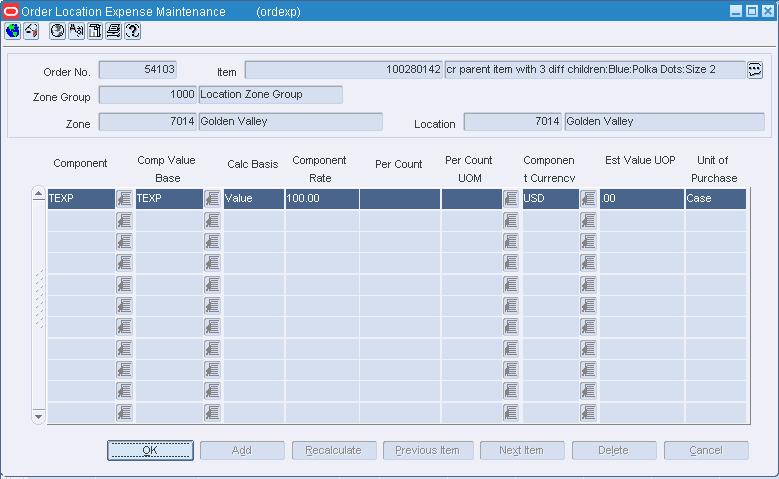779x479 pixels.
Task: Click table scrollbar down arrow
Action: 38,416
